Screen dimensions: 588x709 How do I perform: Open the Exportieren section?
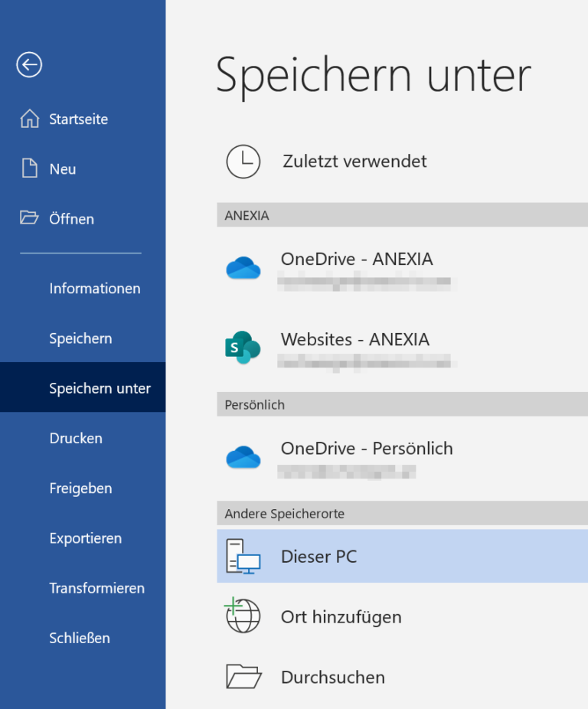click(x=85, y=537)
